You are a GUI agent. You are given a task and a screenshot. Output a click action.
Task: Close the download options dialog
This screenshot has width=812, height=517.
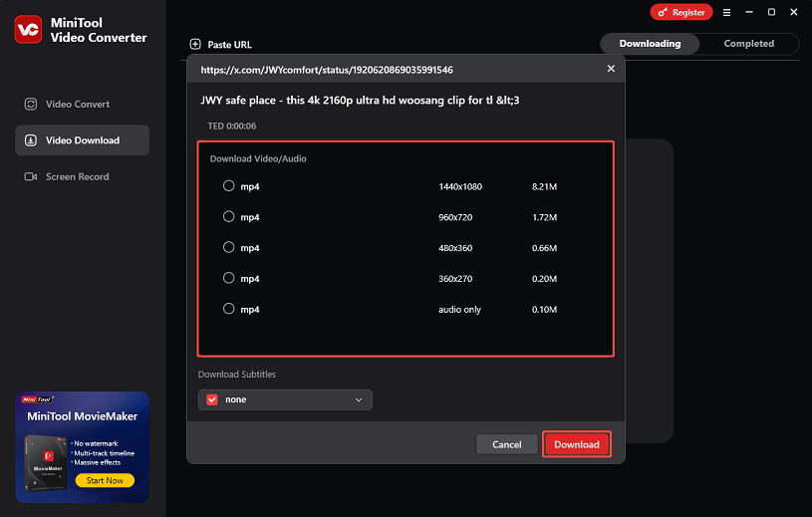611,69
